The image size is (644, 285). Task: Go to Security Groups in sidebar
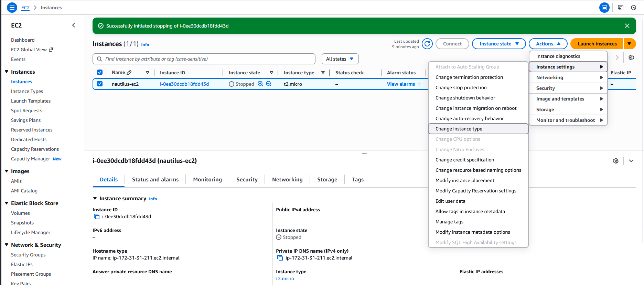click(x=28, y=255)
